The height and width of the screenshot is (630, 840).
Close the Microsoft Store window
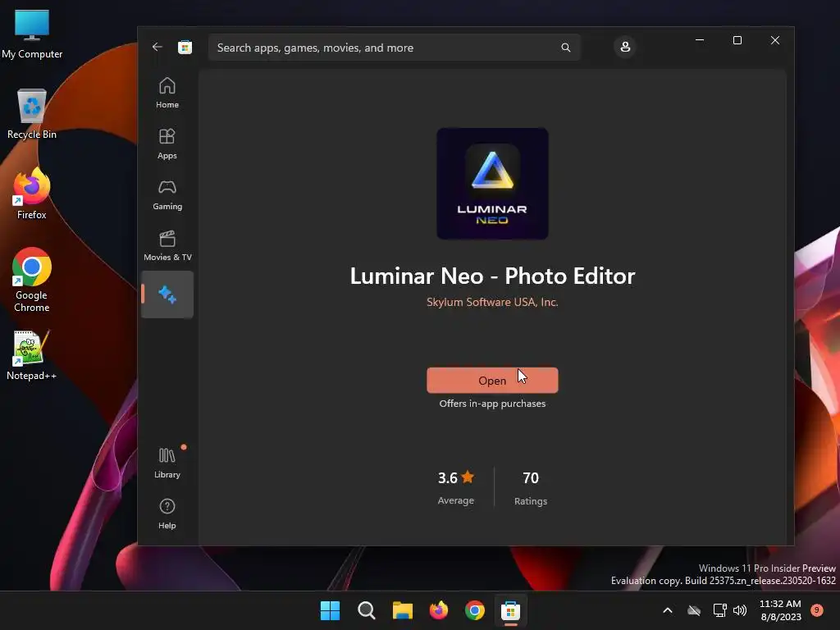775,40
